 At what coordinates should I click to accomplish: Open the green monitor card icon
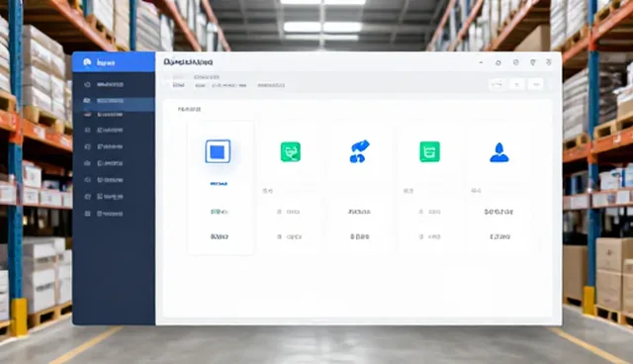290,151
